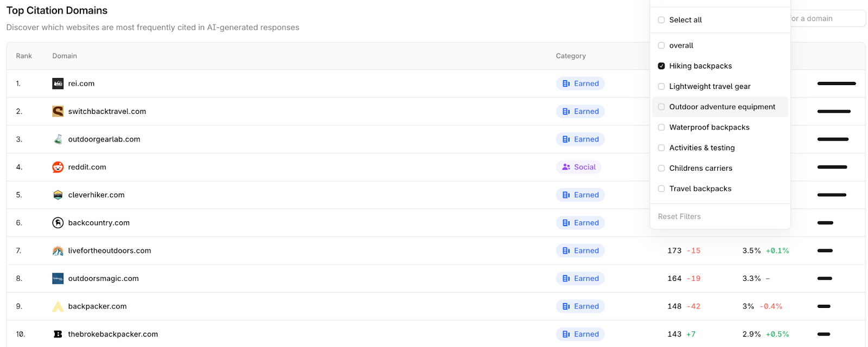Image resolution: width=868 pixels, height=347 pixels.
Task: Enable the Lightweight travel gear filter
Action: pos(661,87)
